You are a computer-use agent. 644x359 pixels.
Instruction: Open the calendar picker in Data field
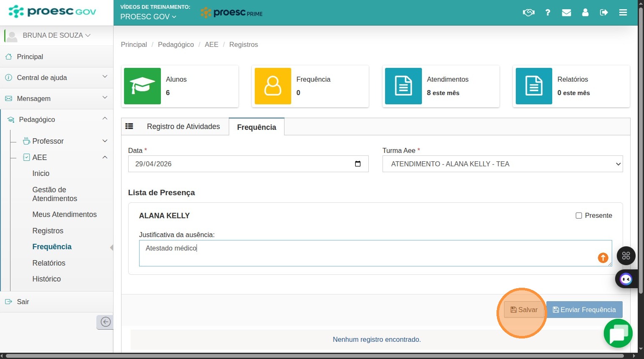click(x=358, y=164)
